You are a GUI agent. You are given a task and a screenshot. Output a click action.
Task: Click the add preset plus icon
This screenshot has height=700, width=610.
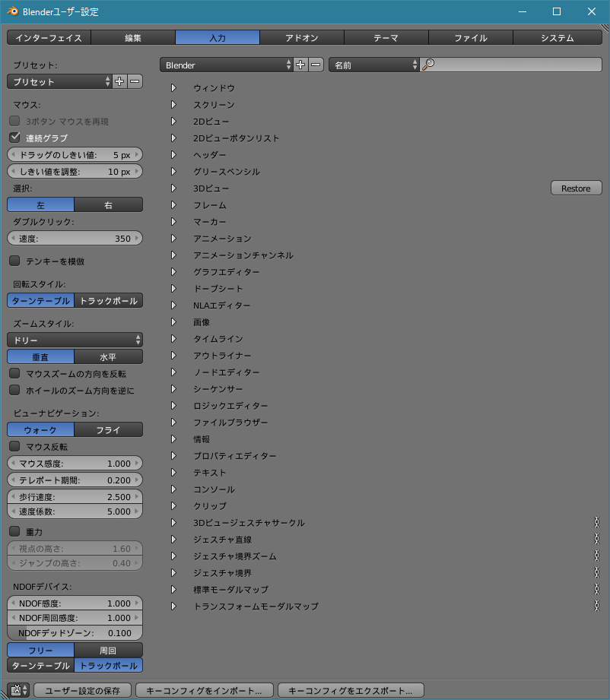[119, 81]
